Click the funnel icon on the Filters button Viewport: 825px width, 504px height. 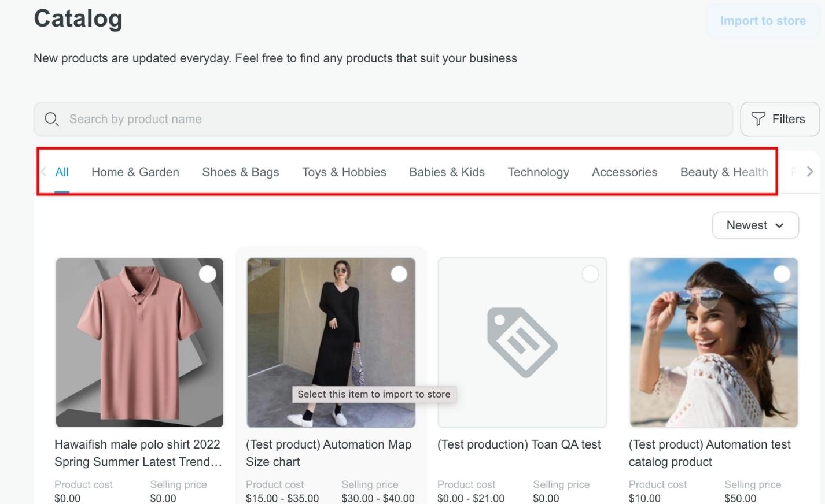[x=759, y=119]
